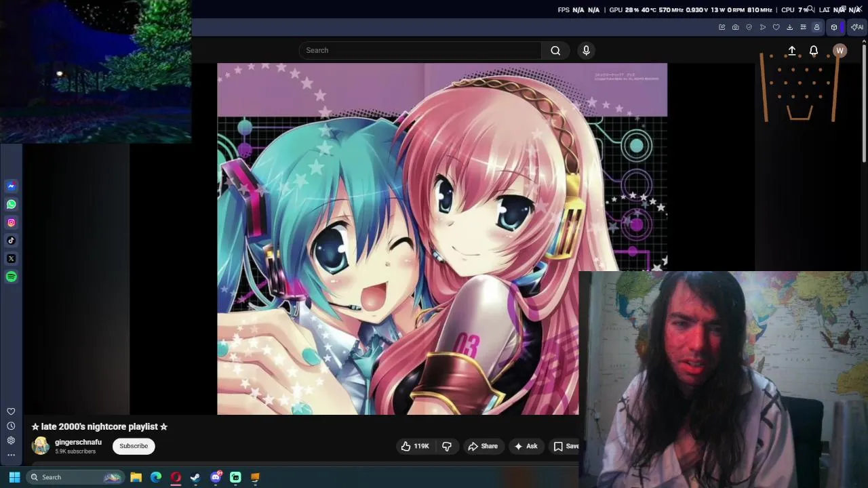Share the video
This screenshot has width=868, height=488.
[483, 446]
